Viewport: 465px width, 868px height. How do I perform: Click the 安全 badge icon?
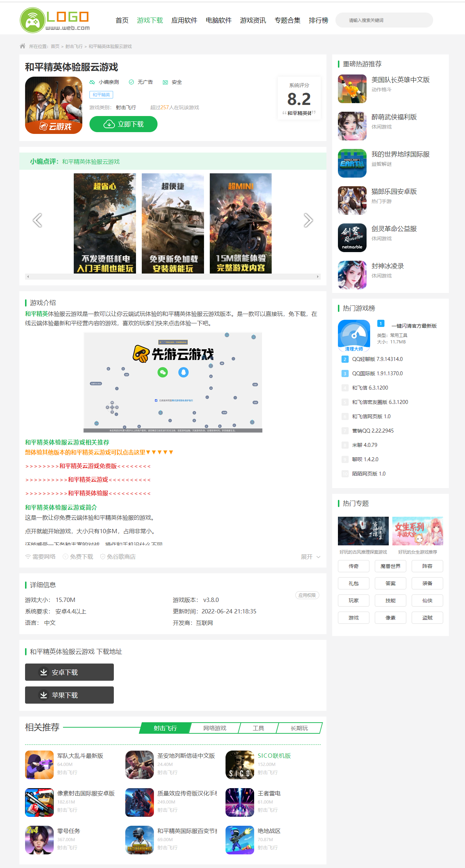(165, 82)
